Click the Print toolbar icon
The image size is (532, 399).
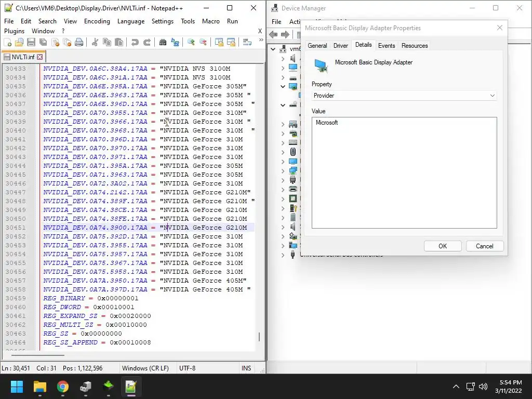(x=79, y=43)
